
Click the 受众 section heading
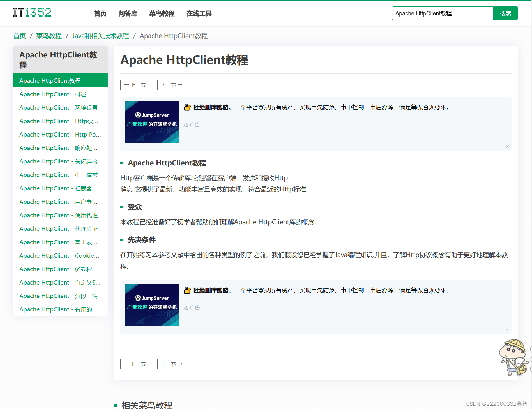point(135,207)
